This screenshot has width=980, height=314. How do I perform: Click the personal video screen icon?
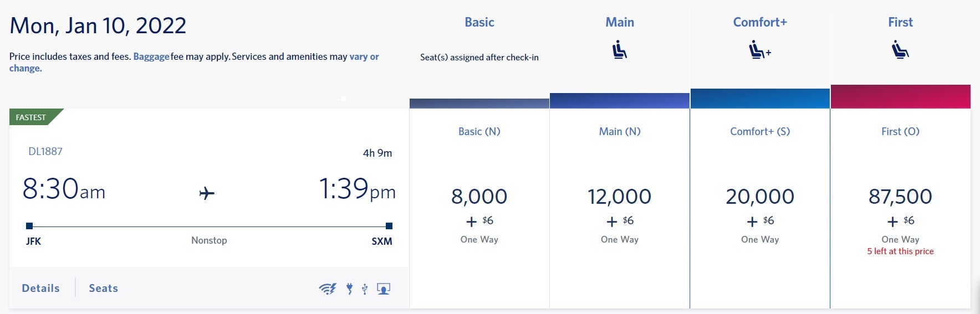tap(384, 289)
